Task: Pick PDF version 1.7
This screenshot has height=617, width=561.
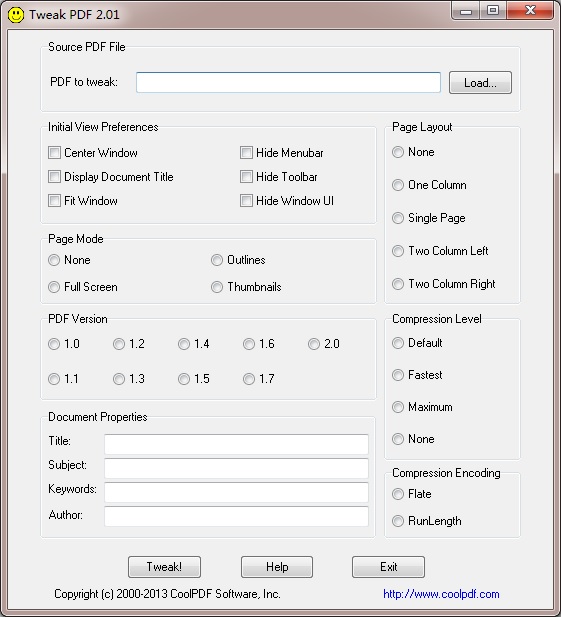Action: [x=249, y=379]
